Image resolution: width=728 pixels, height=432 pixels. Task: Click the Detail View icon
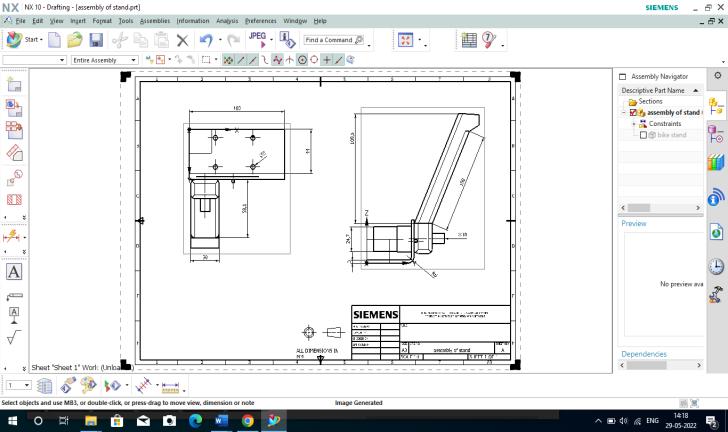point(14,177)
